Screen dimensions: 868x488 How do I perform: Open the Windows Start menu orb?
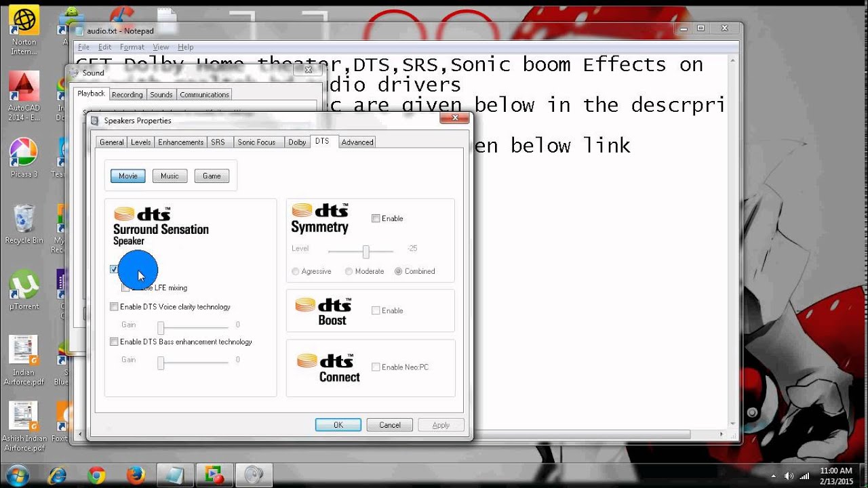(18, 474)
